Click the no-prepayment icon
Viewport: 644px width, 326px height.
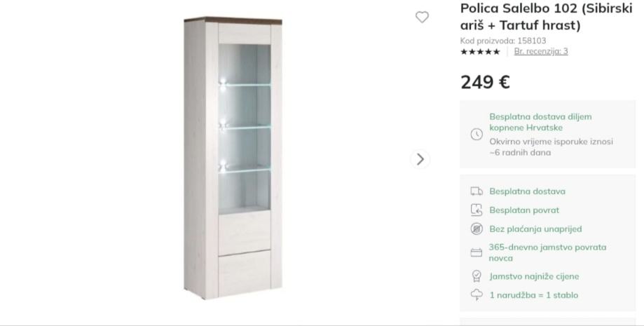[x=477, y=229]
